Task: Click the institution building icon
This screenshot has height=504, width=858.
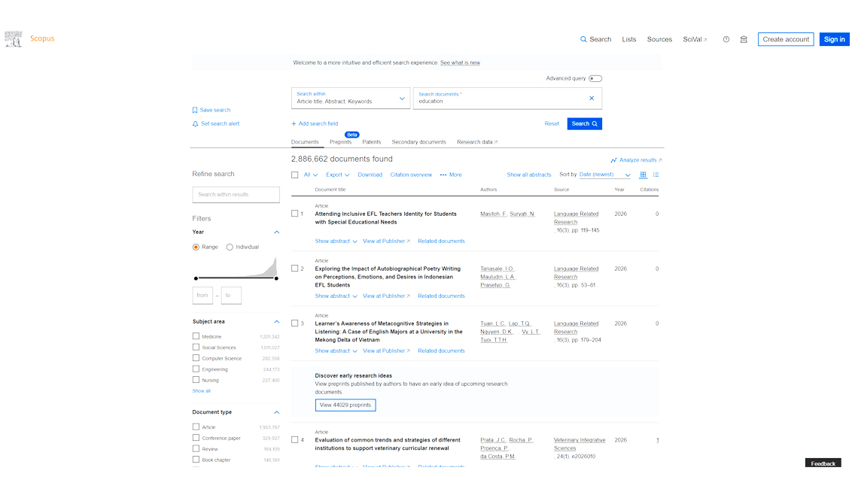Action: click(x=744, y=39)
